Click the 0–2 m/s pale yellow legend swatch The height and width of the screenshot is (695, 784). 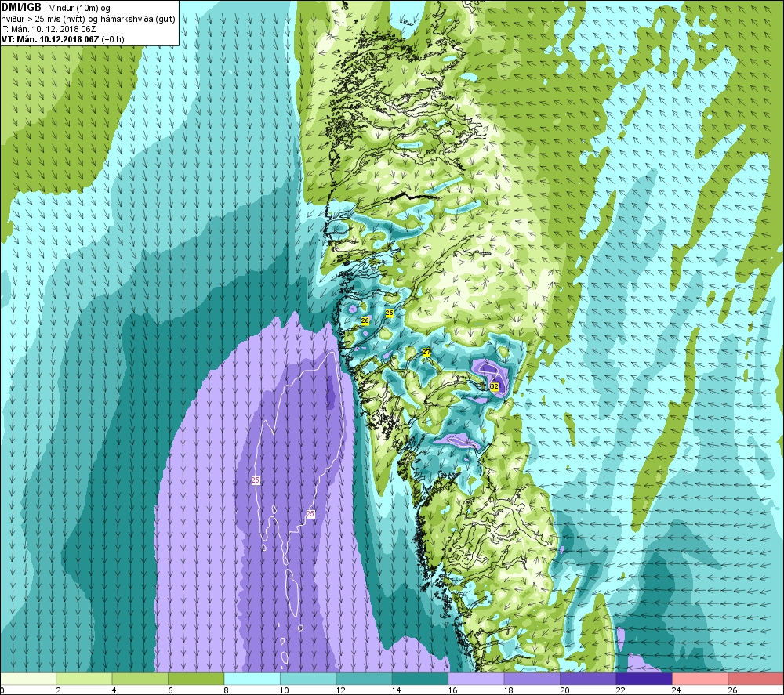28,679
